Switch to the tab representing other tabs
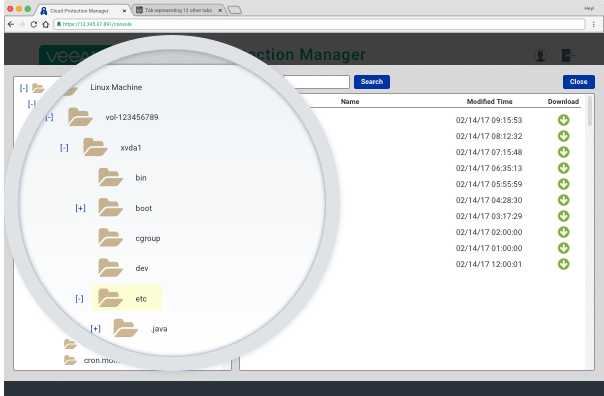 click(178, 10)
